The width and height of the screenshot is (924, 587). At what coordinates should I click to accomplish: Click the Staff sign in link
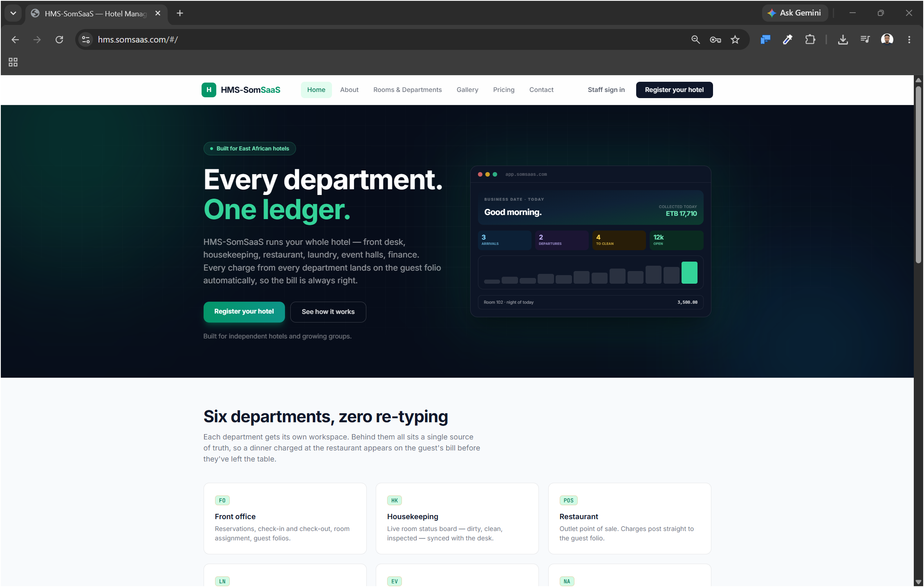pos(606,90)
